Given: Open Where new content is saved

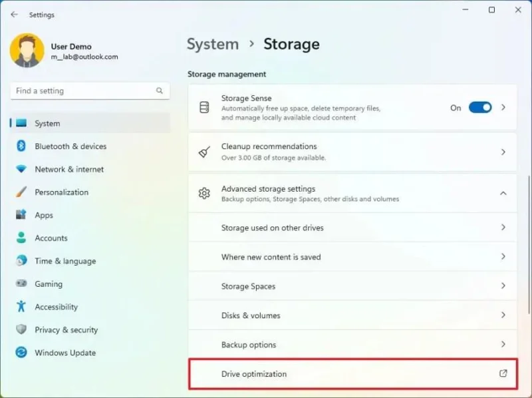Looking at the screenshot, I should pyautogui.click(x=271, y=257).
